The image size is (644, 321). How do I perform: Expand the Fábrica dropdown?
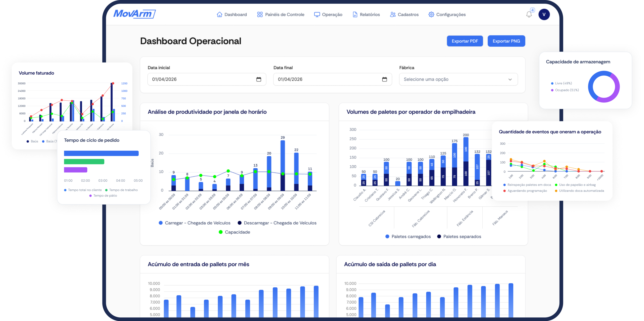(x=458, y=79)
